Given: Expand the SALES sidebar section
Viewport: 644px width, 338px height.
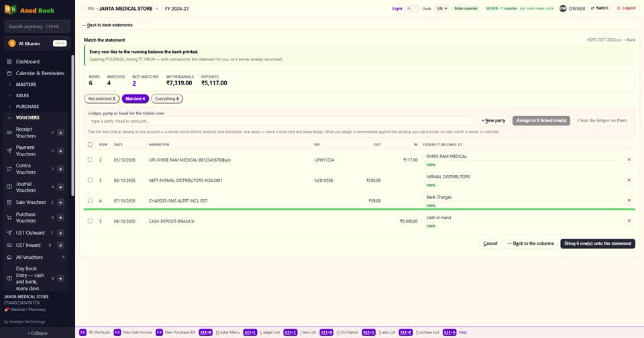Looking at the screenshot, I should pyautogui.click(x=22, y=95).
